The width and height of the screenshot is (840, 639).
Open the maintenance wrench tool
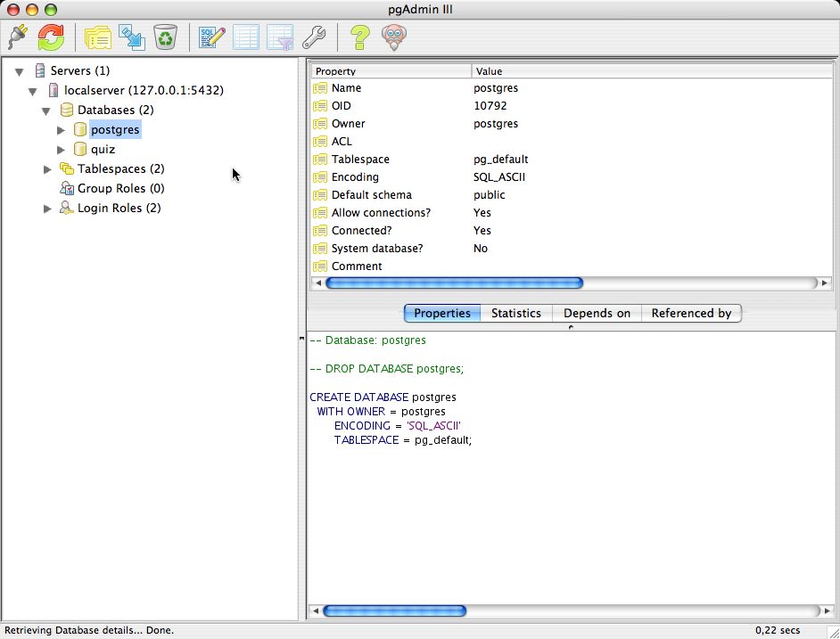coord(314,37)
